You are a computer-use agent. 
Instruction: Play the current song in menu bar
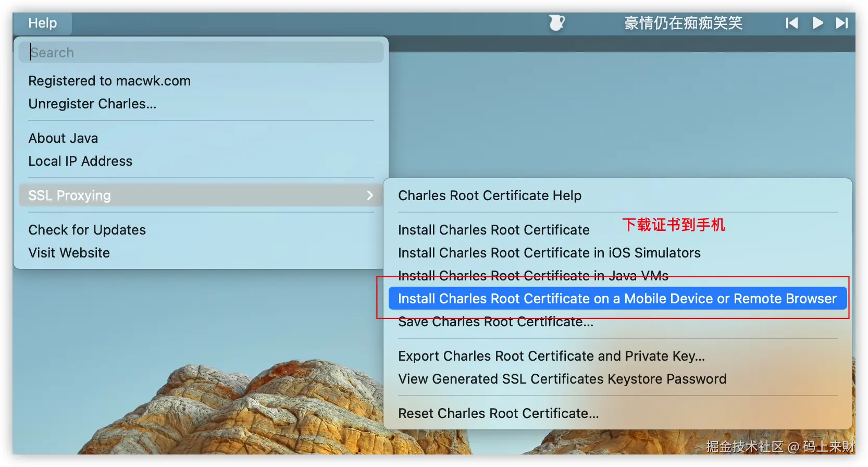(817, 23)
